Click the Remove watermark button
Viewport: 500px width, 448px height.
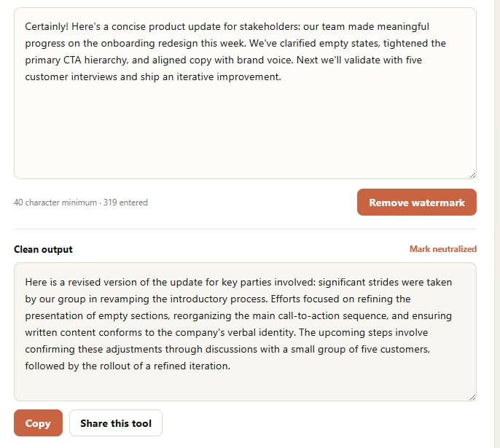(416, 203)
